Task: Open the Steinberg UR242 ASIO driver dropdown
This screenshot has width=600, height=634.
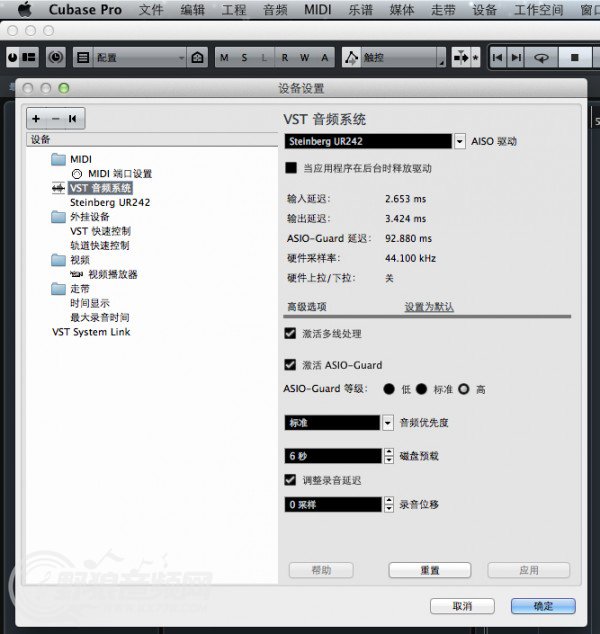Action: pyautogui.click(x=460, y=142)
